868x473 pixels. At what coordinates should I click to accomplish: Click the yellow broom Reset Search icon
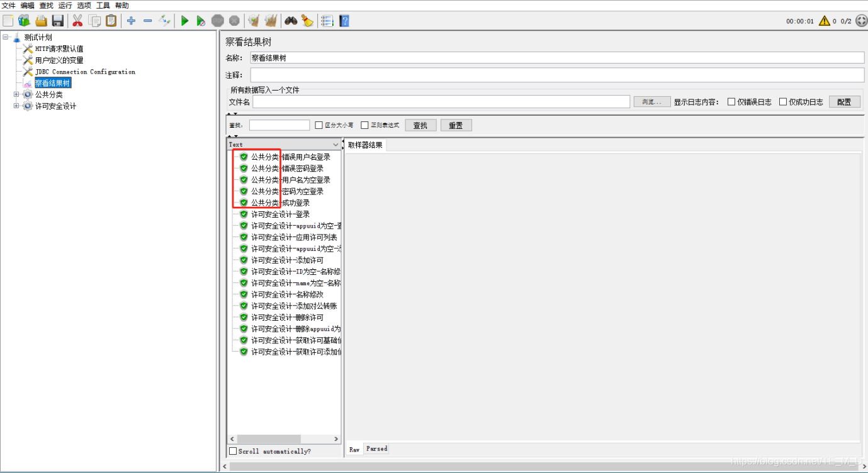click(307, 21)
